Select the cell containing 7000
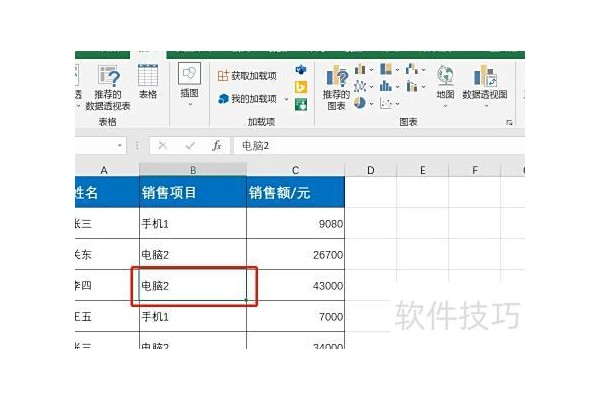 tap(295, 317)
